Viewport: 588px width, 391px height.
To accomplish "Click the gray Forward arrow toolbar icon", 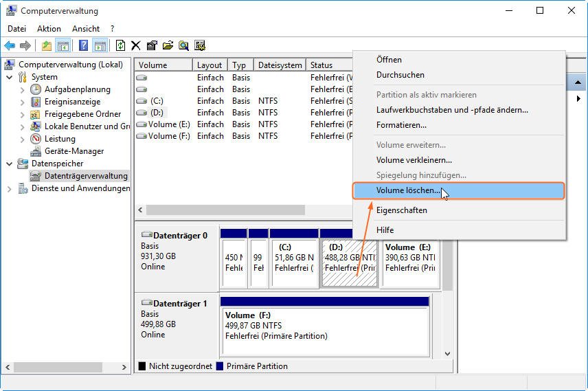I will (x=25, y=46).
